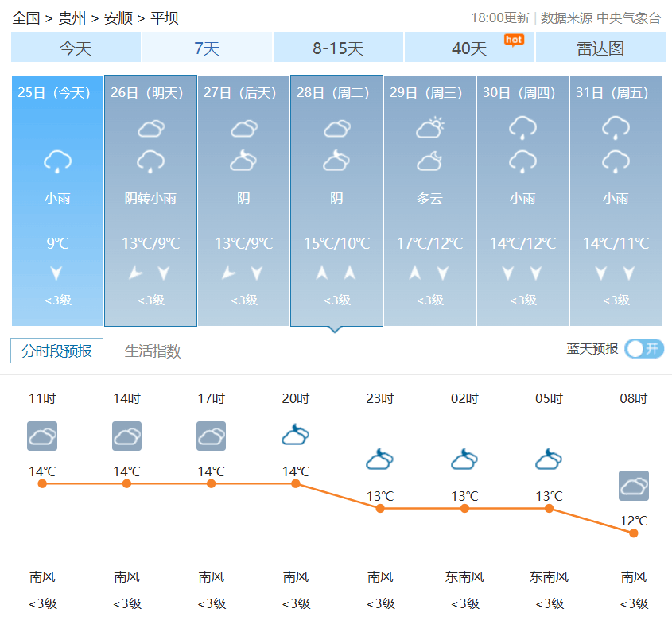This screenshot has height=632, width=672.
Task: Switch to the 8-15天 forecast tab
Action: pos(338,48)
